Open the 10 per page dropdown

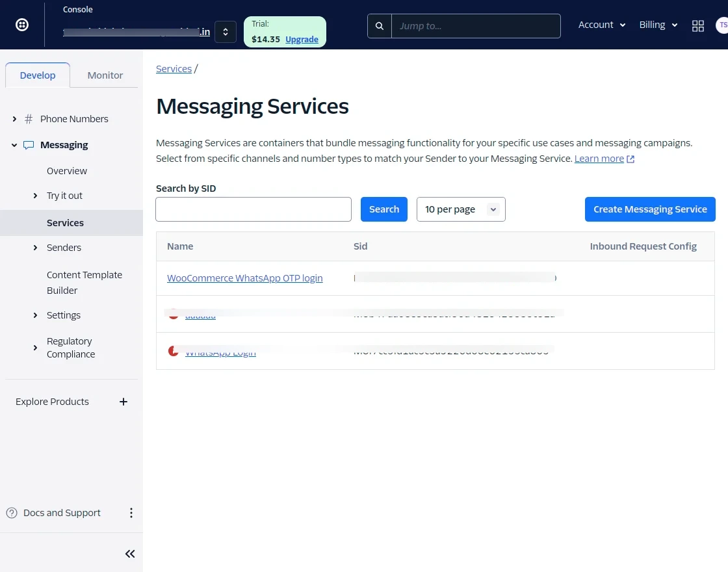pos(461,209)
